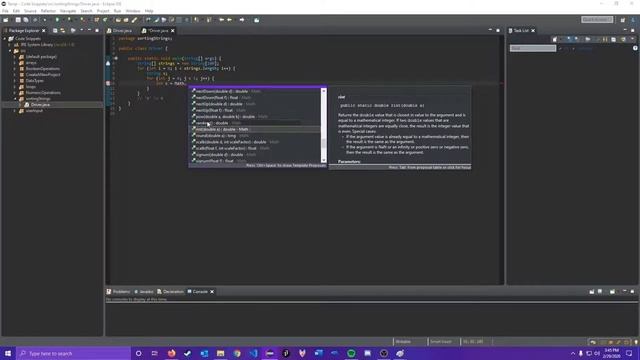Open the Help menu
The height and width of the screenshot is (360, 640).
click(x=149, y=11)
